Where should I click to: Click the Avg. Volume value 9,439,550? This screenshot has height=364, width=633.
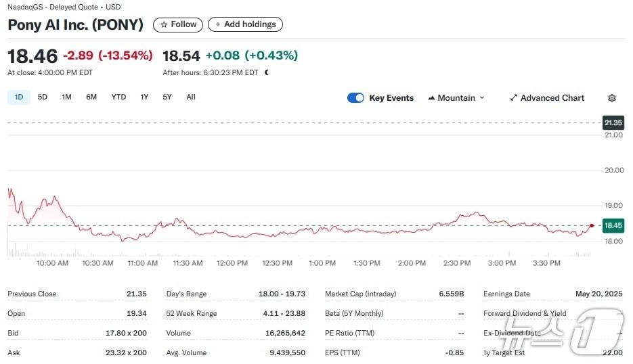tap(288, 352)
